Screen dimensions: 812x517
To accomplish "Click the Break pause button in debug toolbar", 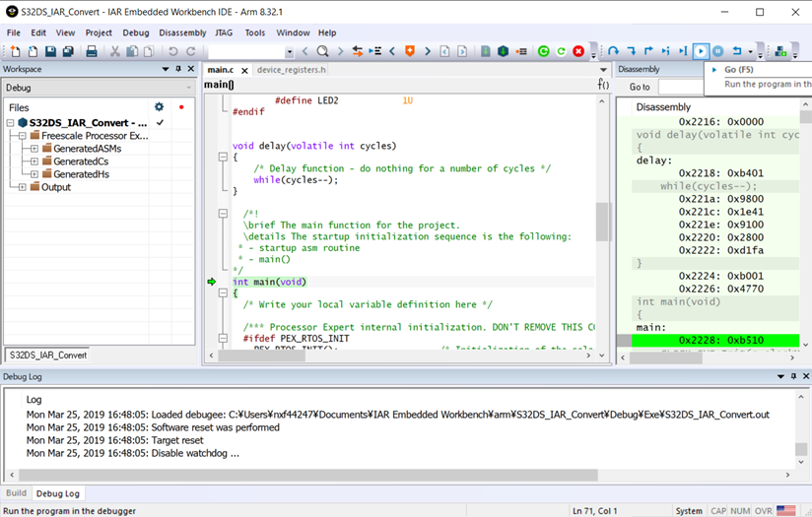I will point(717,51).
